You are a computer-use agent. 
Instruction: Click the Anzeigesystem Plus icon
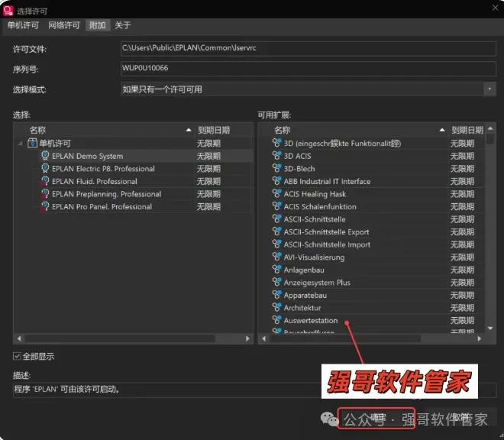click(x=276, y=282)
